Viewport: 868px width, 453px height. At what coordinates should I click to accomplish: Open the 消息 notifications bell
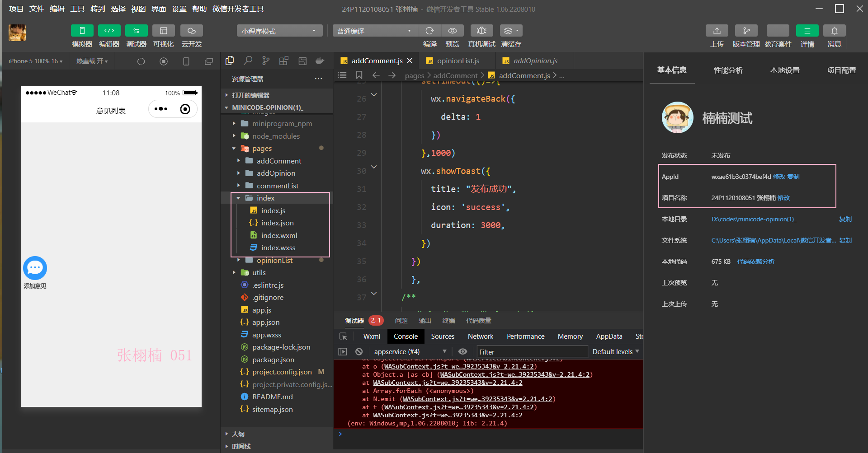point(835,31)
